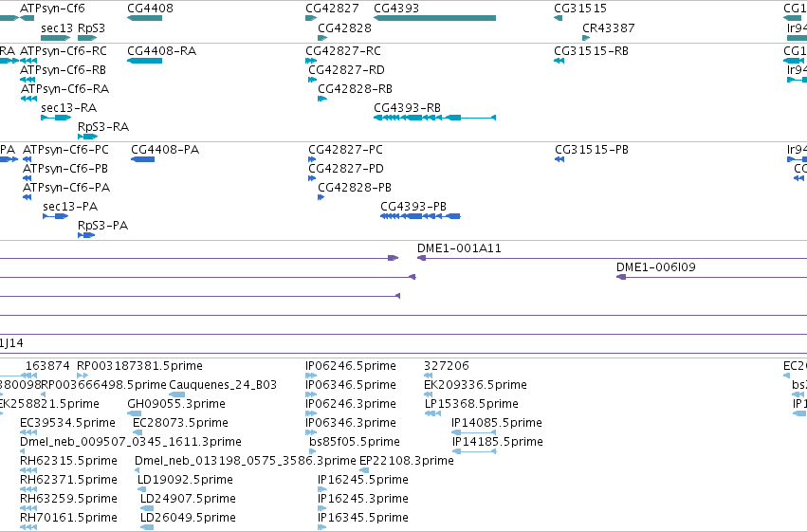Click the sec13 gene label

click(x=57, y=28)
